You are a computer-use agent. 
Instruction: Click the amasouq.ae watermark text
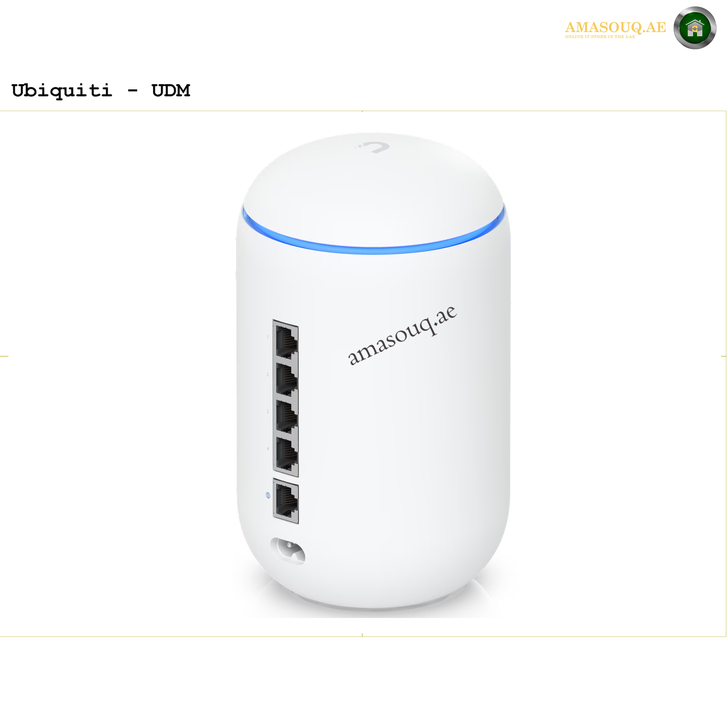tap(403, 335)
